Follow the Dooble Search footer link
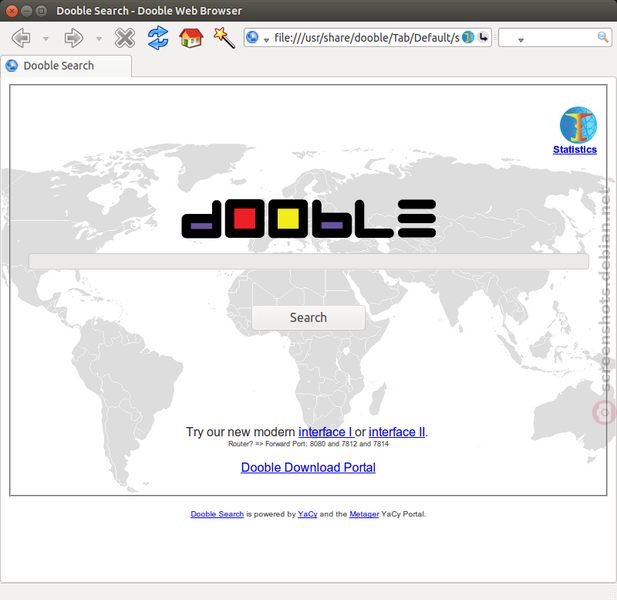 (217, 514)
